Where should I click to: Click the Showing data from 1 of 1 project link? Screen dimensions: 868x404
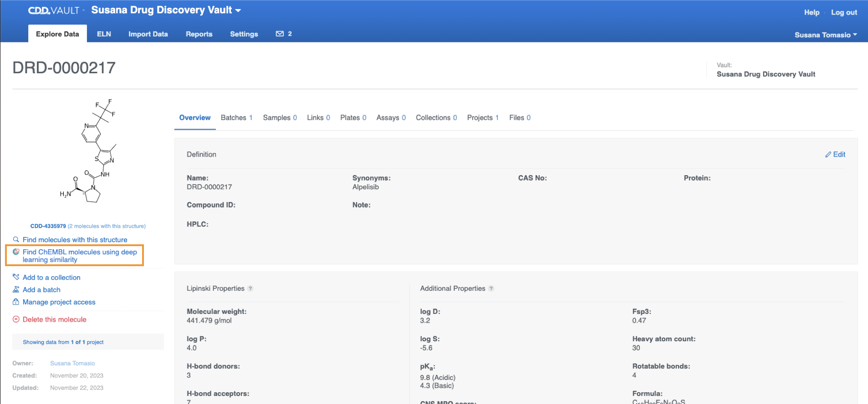pyautogui.click(x=63, y=342)
